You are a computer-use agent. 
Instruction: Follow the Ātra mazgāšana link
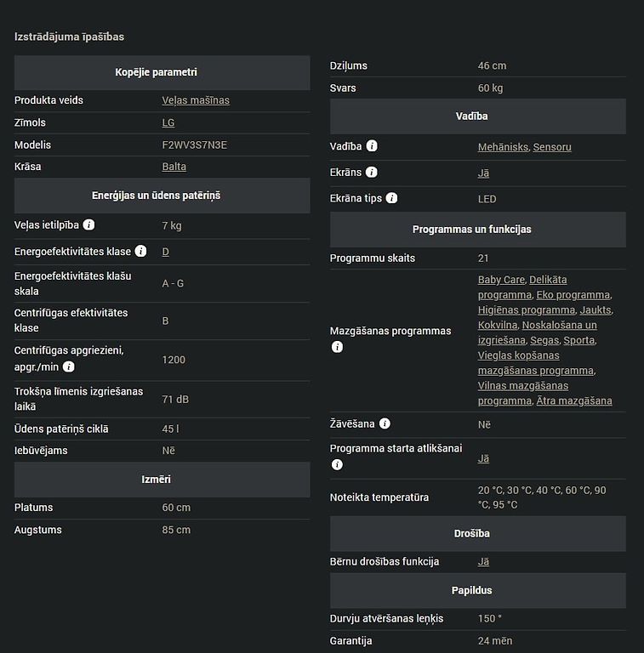click(574, 400)
